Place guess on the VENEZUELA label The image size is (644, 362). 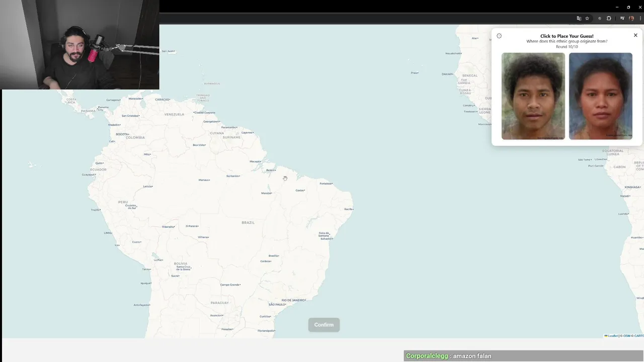[x=174, y=114]
